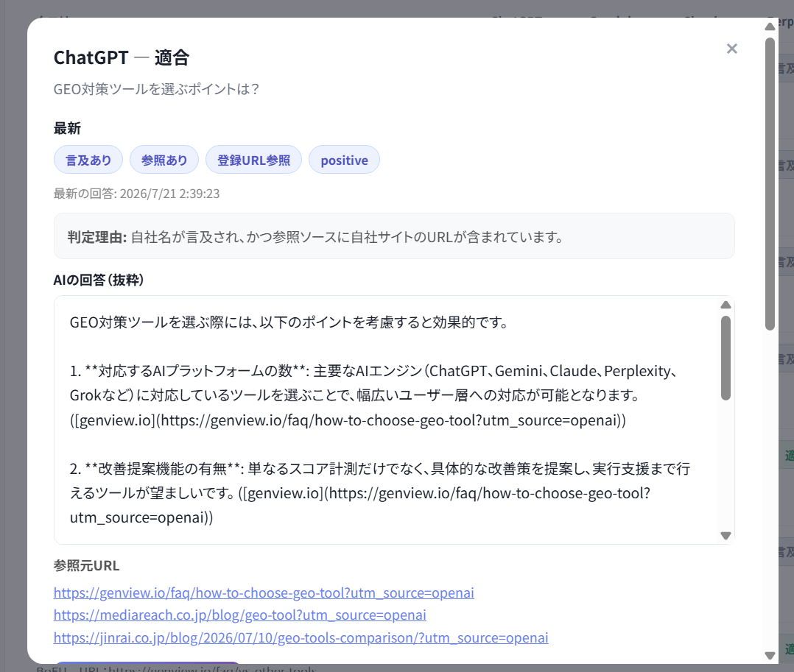Click answer point 1 対応するAIプラットフォームの数
The height and width of the screenshot is (672, 794).
(373, 396)
